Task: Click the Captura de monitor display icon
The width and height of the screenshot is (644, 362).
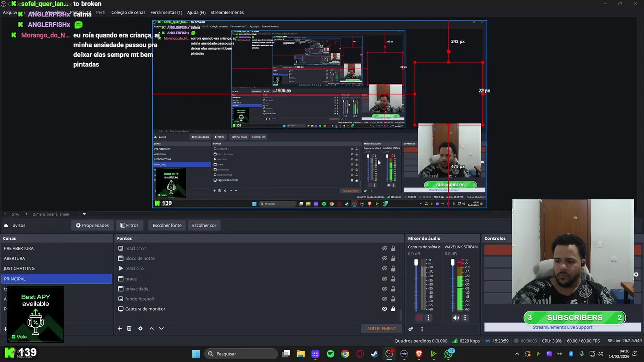Action: [x=121, y=309]
